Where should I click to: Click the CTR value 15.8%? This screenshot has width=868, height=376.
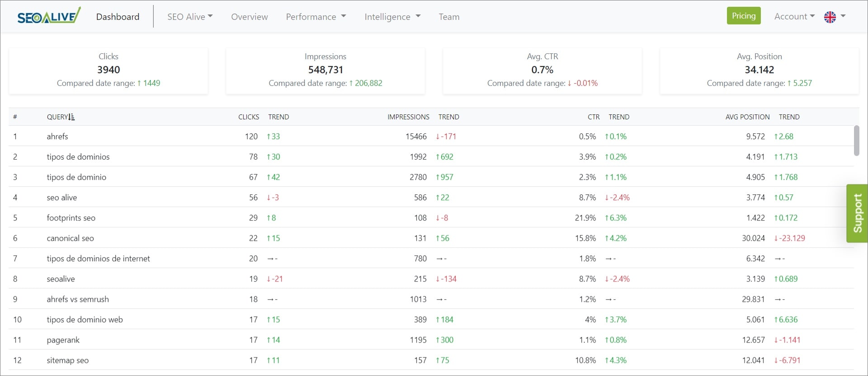[585, 238]
